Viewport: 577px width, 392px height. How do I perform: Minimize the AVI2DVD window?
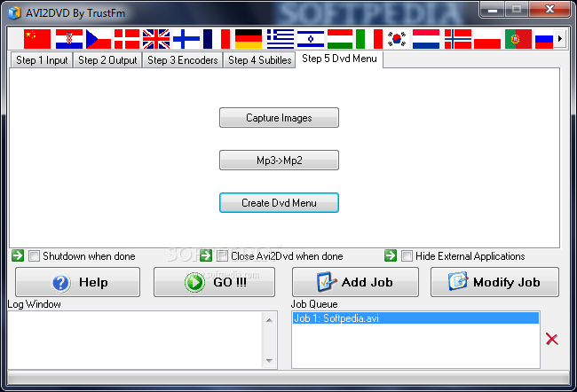point(493,9)
